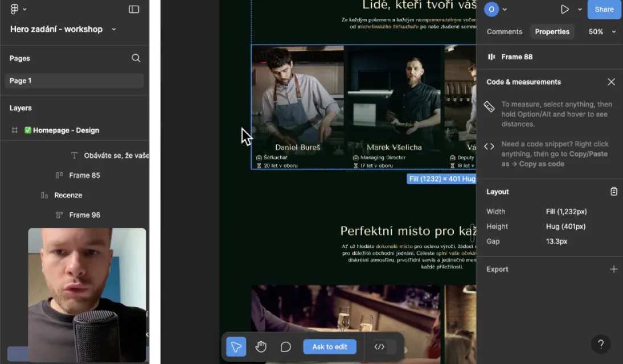Open the 50% zoom dropdown
Screen dimensions: 623x364
[x=601, y=32]
